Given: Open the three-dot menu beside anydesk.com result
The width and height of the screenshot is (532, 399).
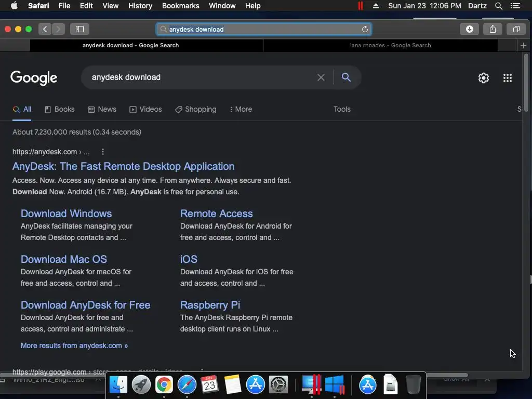Looking at the screenshot, I should [103, 152].
